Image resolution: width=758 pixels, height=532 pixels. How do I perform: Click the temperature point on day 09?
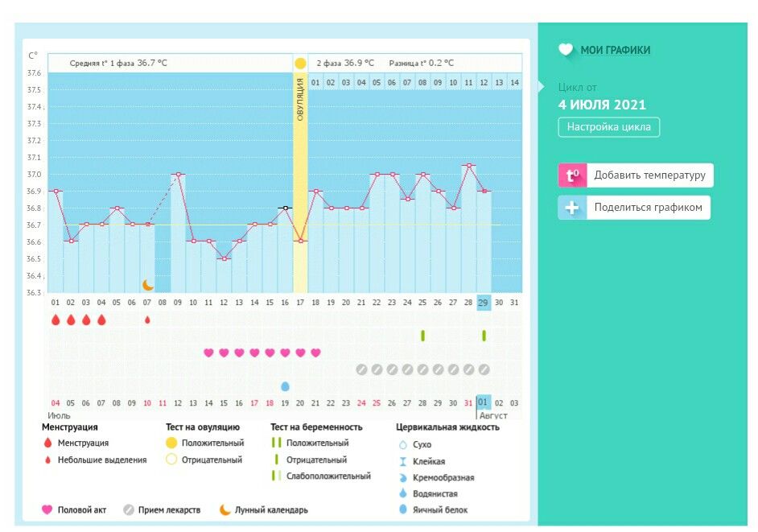pyautogui.click(x=178, y=174)
